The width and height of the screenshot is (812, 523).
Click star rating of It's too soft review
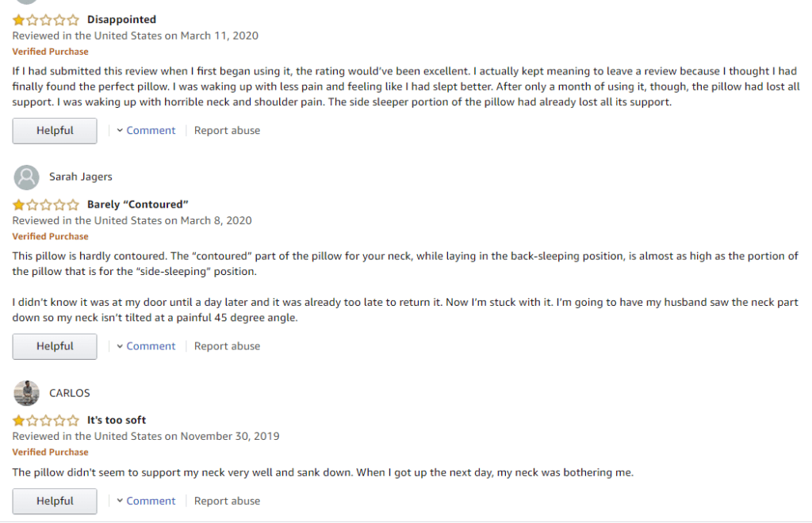point(45,420)
